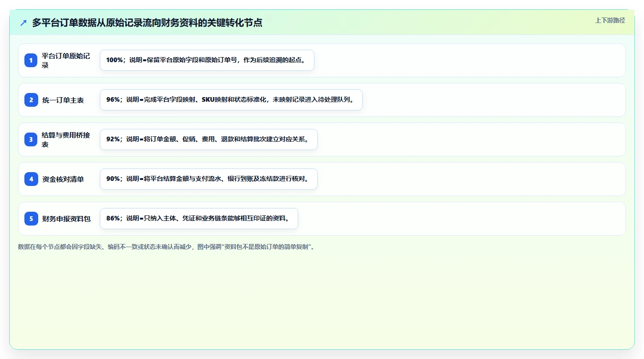Click the number 1 step badge
The width and height of the screenshot is (644, 359).
coord(31,60)
